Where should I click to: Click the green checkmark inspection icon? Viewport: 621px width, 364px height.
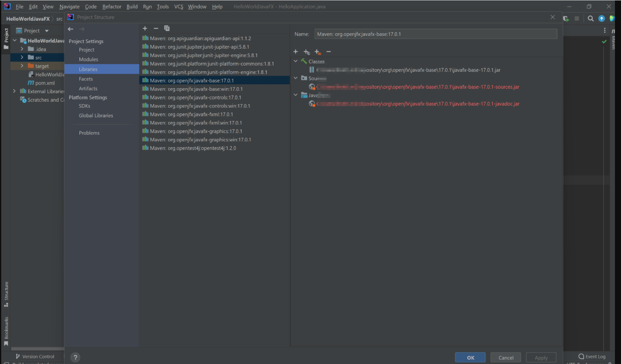coord(604,41)
